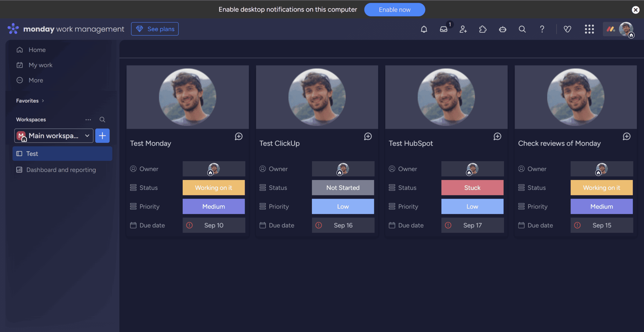Image resolution: width=644 pixels, height=332 pixels.
Task: Open the automations robot icon
Action: pos(502,29)
